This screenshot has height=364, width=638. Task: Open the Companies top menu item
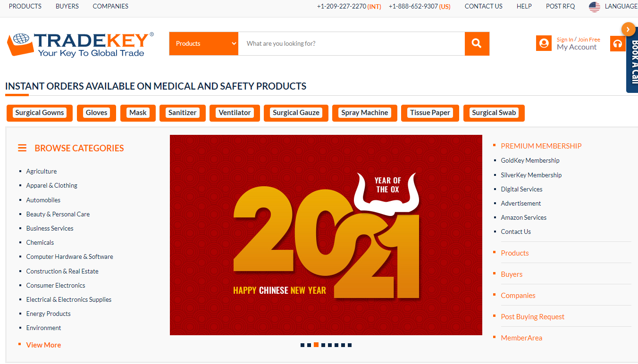[110, 6]
